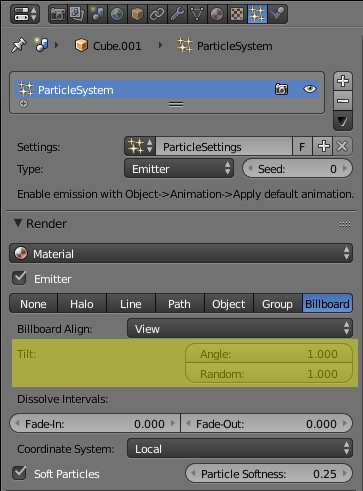This screenshot has height=491, width=363.
Task: Open the Texture checkerboard tab
Action: tap(237, 14)
